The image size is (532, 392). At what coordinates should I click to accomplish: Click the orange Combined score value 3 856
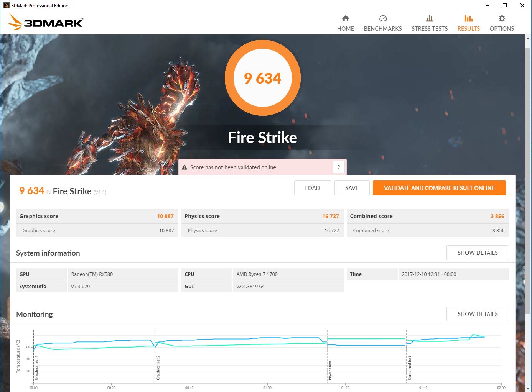pos(497,216)
